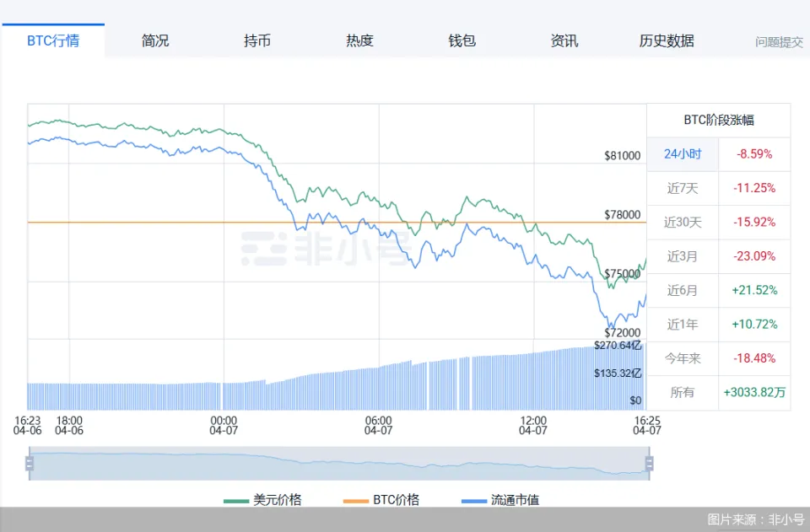Select the 近6月 period row
Viewport: 810px width, 532px height.
pos(719,291)
